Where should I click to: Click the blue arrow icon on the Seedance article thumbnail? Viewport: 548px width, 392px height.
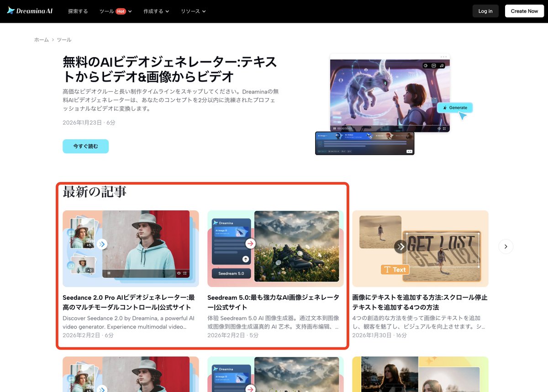click(x=102, y=244)
